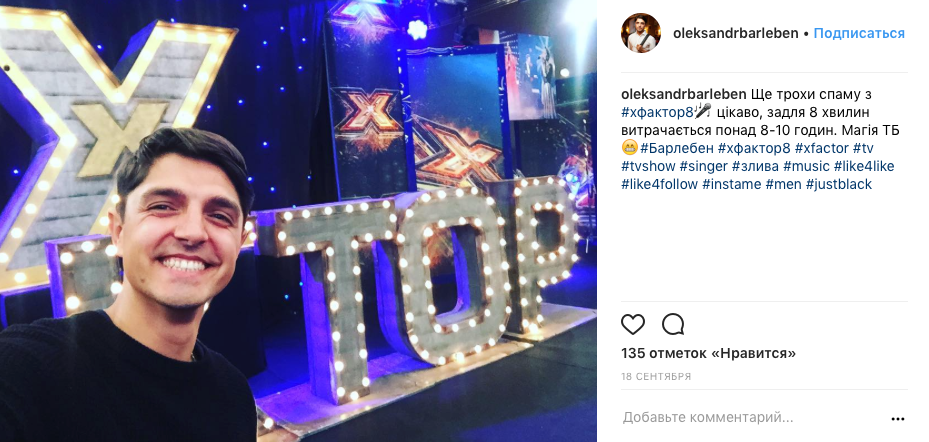Open the oleksandrbarleben profile avatar
Screen dimensions: 929x442
click(640, 33)
